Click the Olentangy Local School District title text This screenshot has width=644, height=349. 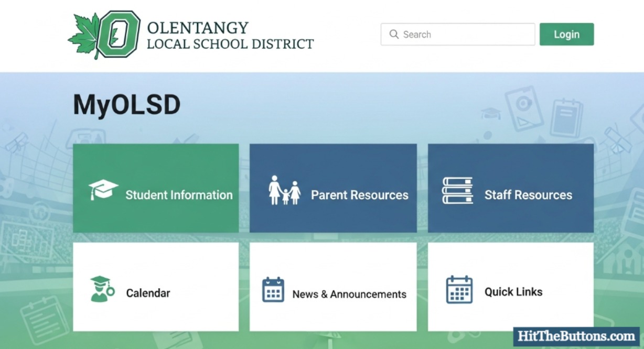click(x=230, y=35)
